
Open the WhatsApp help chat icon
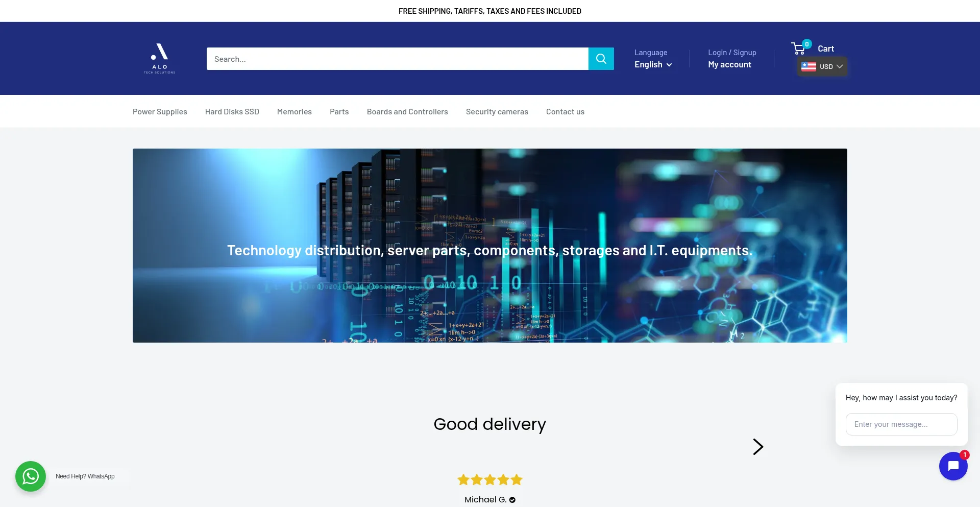(x=31, y=476)
